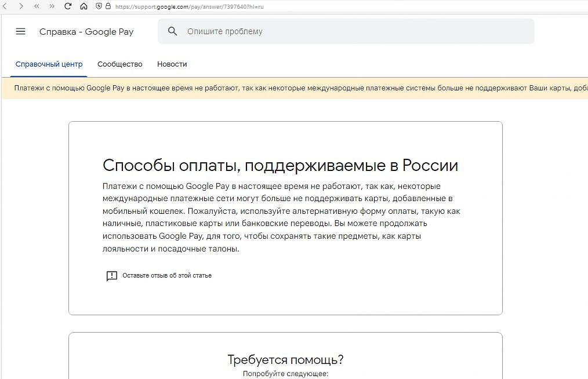The width and height of the screenshot is (588, 379).
Task: Click the feedback speech bubble icon
Action: [112, 276]
